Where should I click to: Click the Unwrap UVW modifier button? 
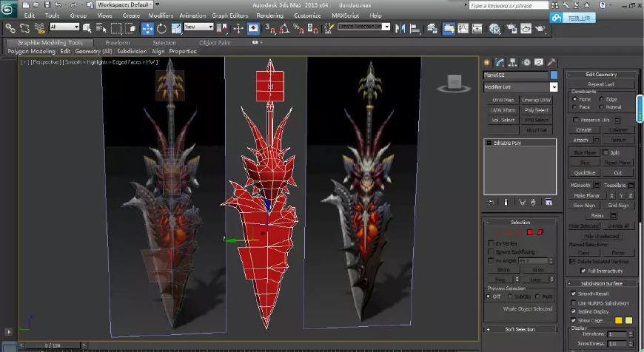[x=537, y=100]
